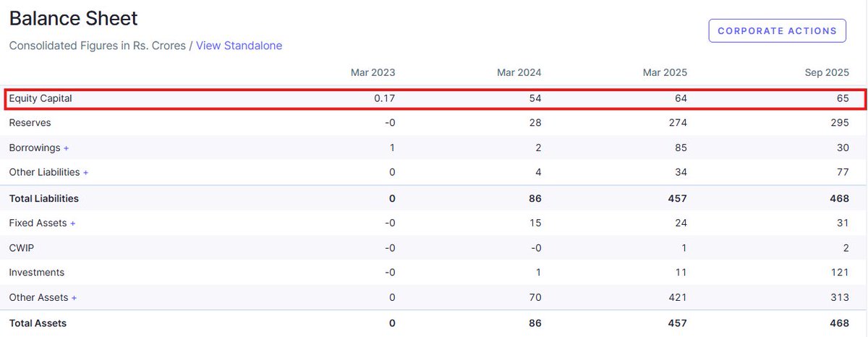
Task: Select Total Assets value 468
Action: [839, 323]
